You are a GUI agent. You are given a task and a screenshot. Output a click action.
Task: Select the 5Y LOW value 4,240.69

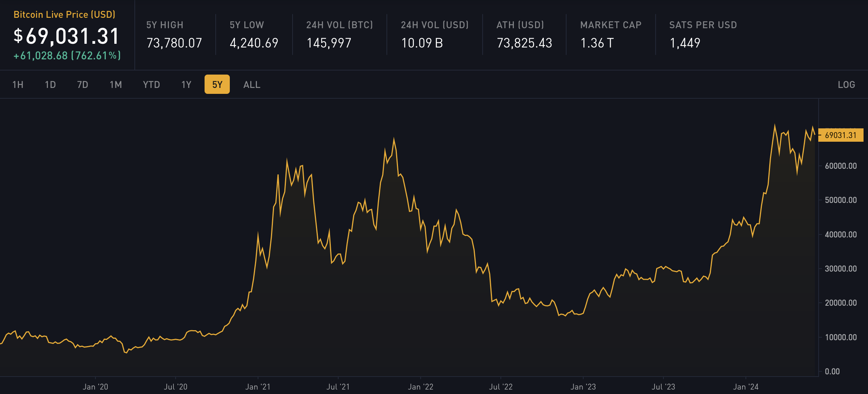(x=254, y=43)
